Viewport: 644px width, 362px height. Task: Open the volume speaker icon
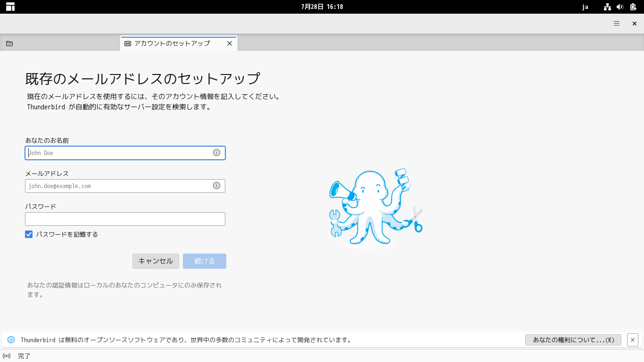(x=620, y=7)
